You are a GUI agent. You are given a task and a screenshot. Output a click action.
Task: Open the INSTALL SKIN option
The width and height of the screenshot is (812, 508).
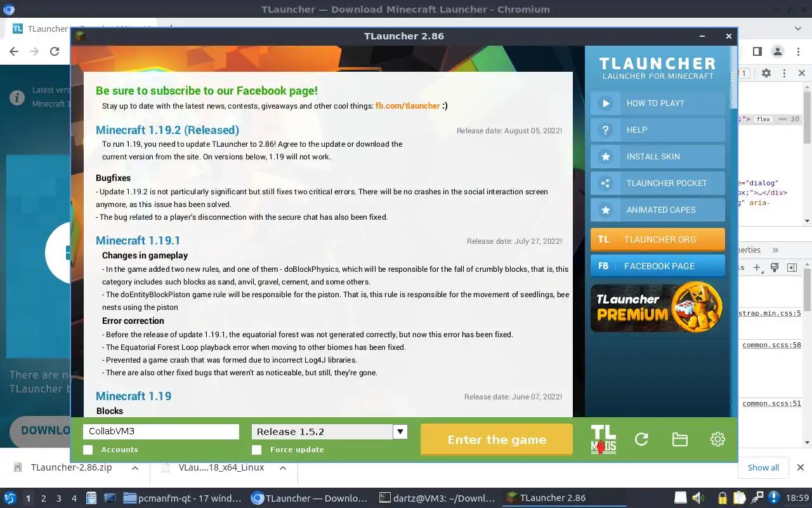point(657,156)
